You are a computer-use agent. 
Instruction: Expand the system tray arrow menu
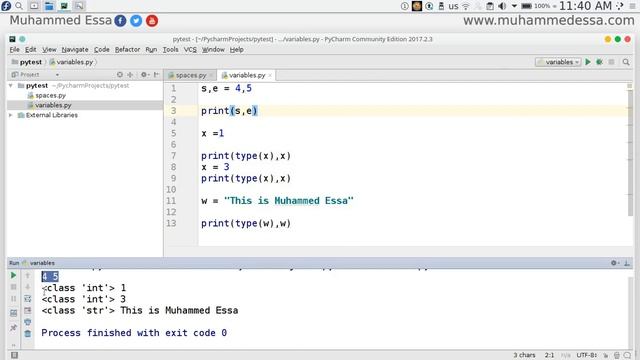click(x=514, y=6)
